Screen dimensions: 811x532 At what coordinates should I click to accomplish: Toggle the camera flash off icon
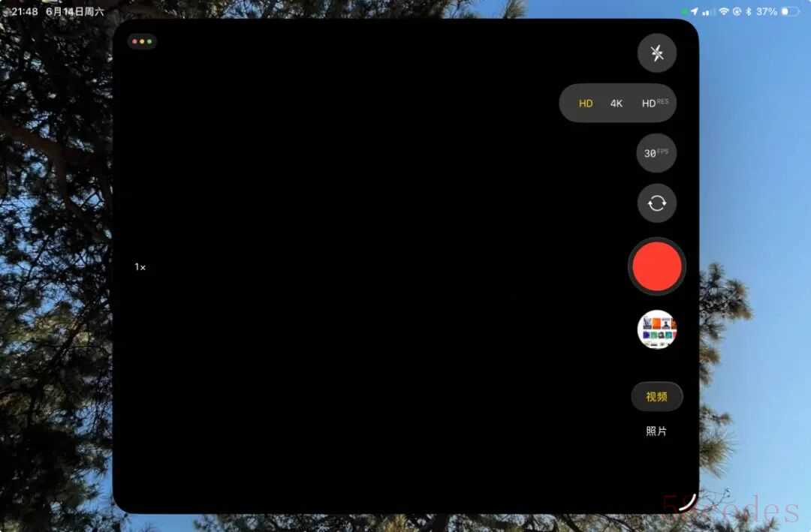click(x=657, y=53)
